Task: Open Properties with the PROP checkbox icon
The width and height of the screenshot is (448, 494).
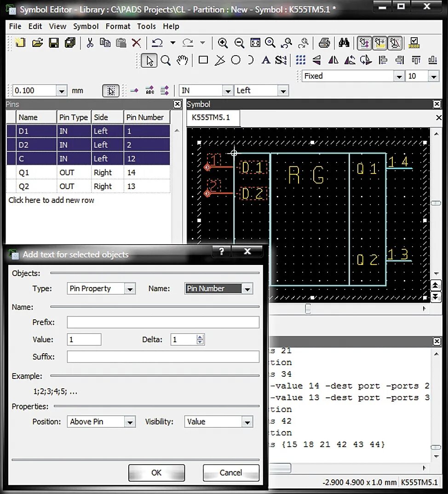Action: (x=414, y=42)
